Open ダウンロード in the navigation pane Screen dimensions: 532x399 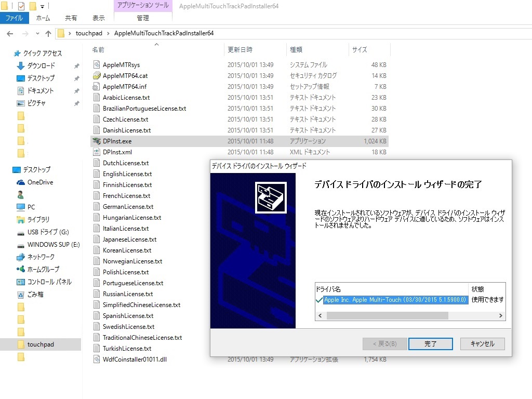point(41,65)
